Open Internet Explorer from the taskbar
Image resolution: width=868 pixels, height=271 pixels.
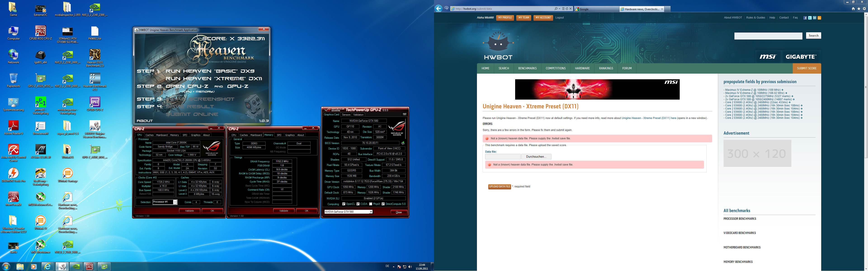[x=47, y=267]
